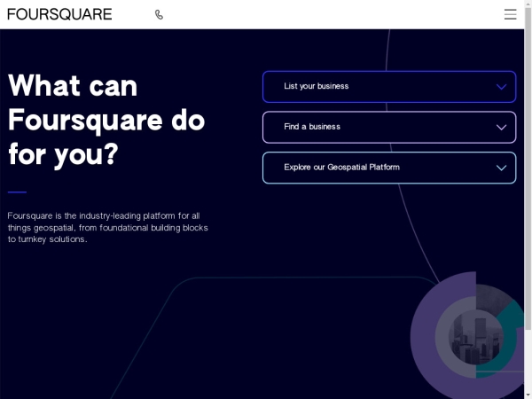Click the List your business chevron arrow
Screen dimensions: 532x399
click(x=501, y=87)
